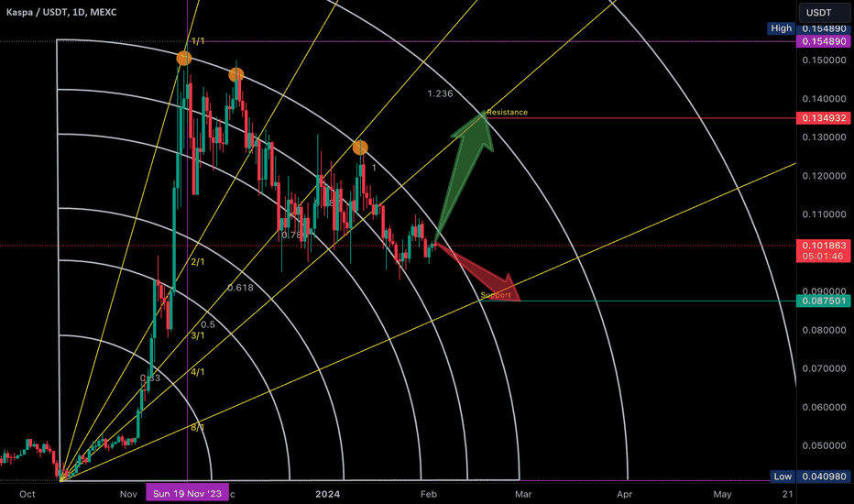Click the Support text label
This screenshot has width=854, height=504.
click(496, 295)
